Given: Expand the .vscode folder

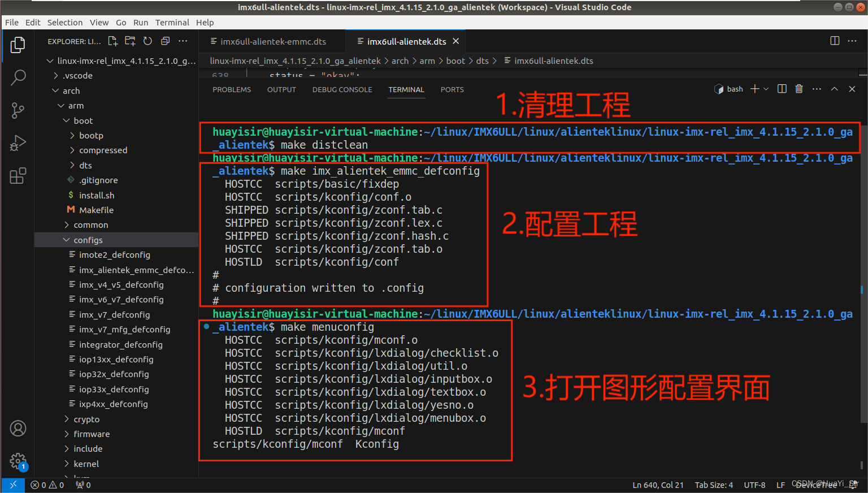Looking at the screenshot, I should [x=116, y=75].
